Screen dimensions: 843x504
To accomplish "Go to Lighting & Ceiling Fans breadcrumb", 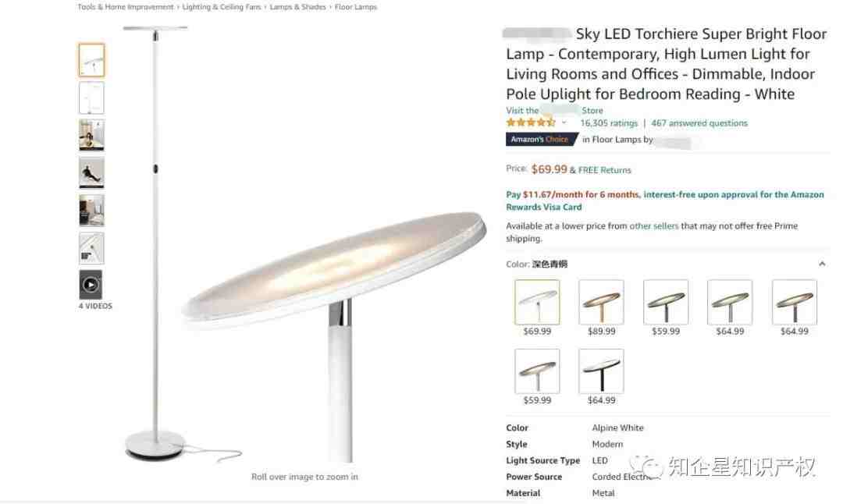I will [x=221, y=7].
